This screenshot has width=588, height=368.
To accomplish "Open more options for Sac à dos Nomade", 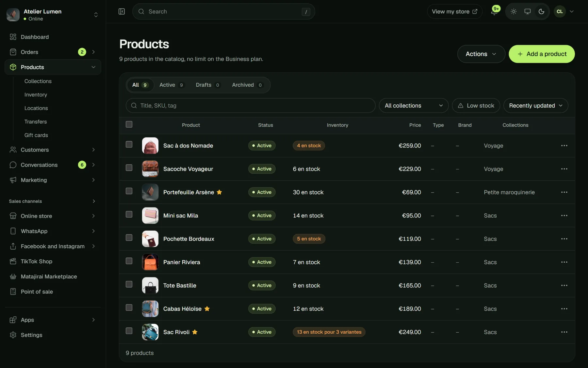I will click(x=564, y=146).
